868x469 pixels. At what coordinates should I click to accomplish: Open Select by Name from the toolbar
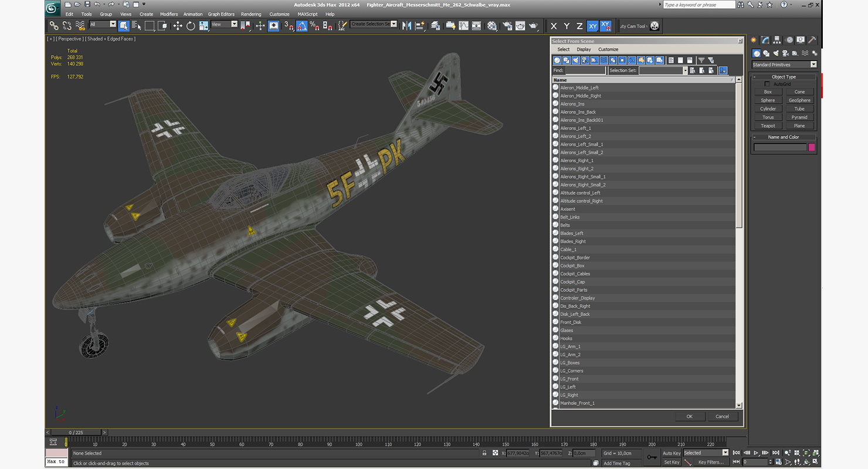click(137, 26)
